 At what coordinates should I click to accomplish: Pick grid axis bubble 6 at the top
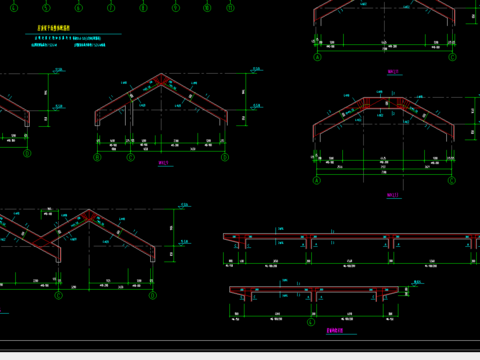(x=79, y=8)
